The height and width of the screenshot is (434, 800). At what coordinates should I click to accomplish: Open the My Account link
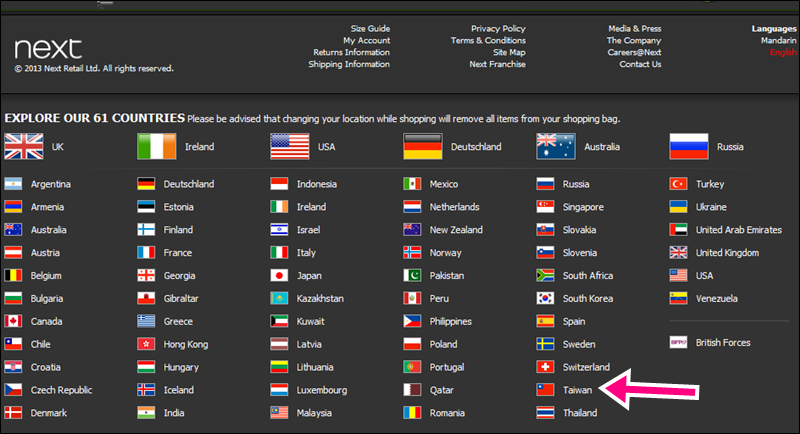(367, 40)
